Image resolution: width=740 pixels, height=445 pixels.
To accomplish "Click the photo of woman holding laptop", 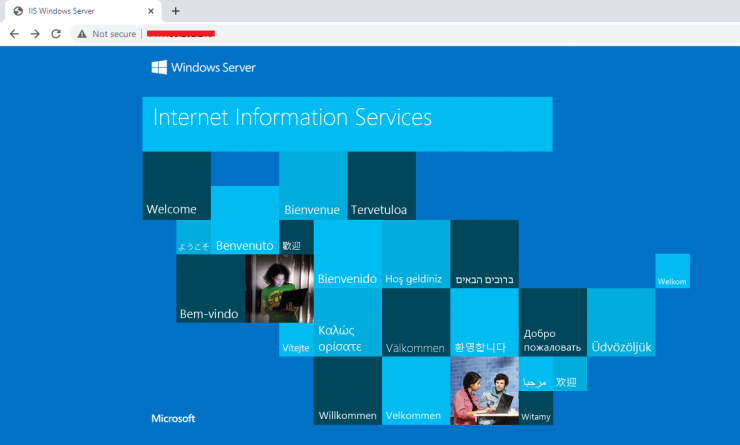I will pos(279,288).
